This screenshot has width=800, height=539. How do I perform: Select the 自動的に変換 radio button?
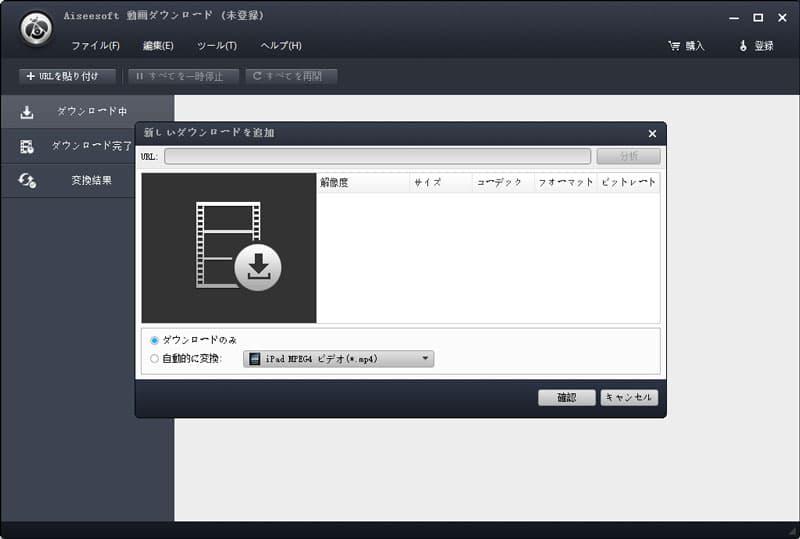[x=155, y=359]
